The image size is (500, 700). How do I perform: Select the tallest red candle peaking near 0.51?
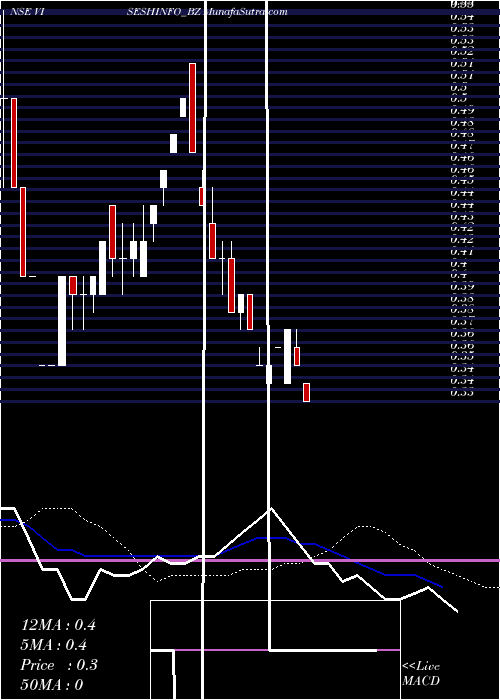pos(192,108)
